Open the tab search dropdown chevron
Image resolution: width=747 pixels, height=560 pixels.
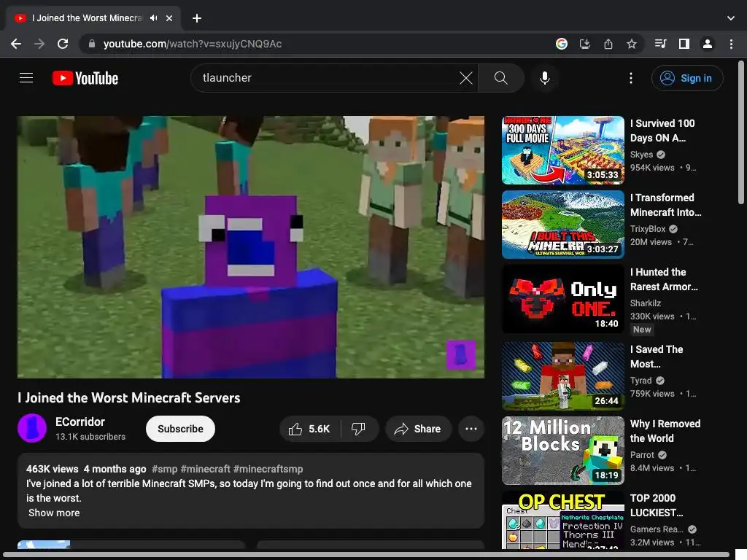[x=731, y=18]
